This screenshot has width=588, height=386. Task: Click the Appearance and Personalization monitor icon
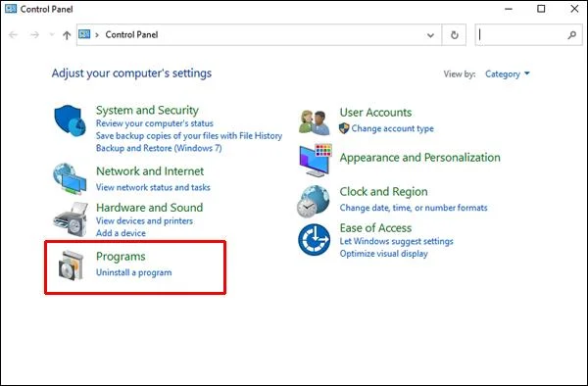click(316, 161)
